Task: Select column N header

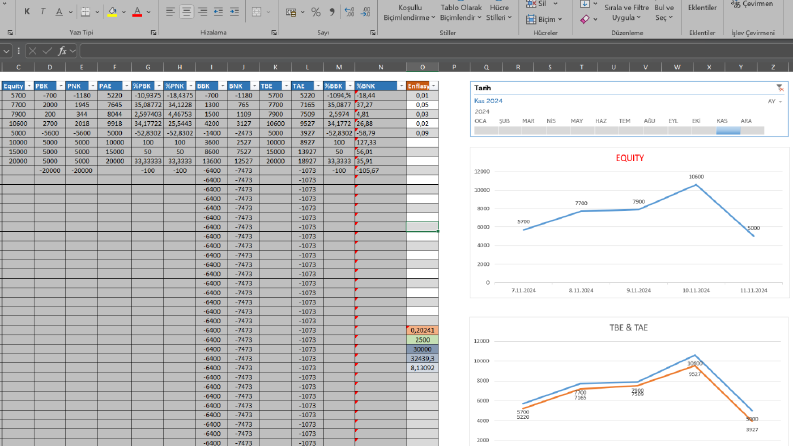Action: 380,67
